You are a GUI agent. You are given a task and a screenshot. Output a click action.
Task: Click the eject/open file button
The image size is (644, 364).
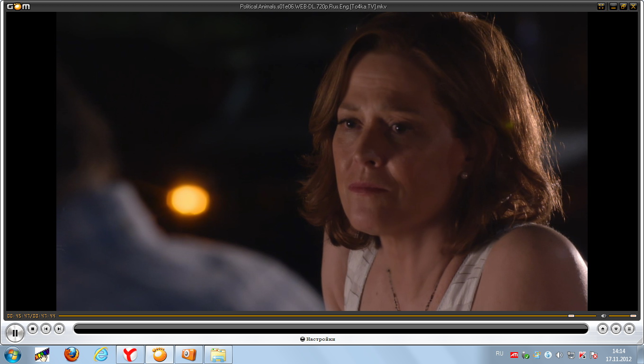coord(602,328)
